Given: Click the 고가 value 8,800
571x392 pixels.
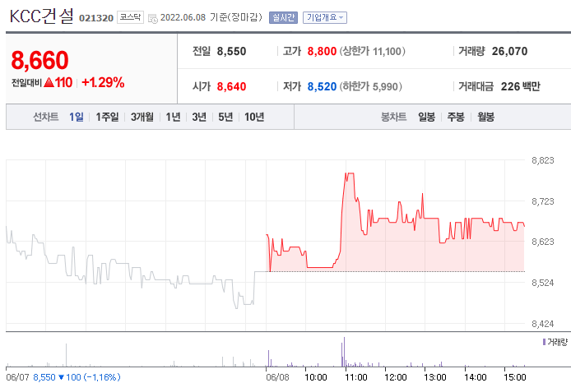Looking at the screenshot, I should [x=322, y=51].
